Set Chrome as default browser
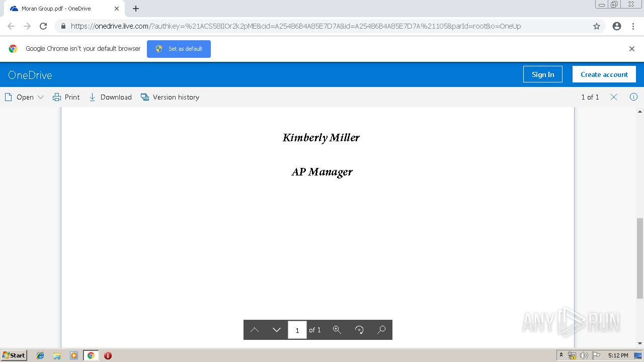The height and width of the screenshot is (362, 644). click(x=179, y=49)
